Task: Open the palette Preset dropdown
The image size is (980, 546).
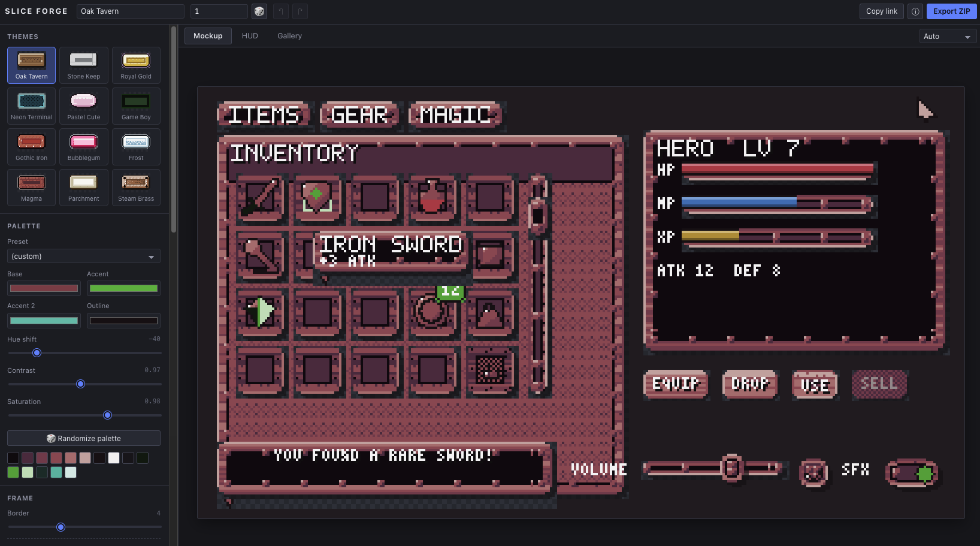Action: (x=84, y=257)
